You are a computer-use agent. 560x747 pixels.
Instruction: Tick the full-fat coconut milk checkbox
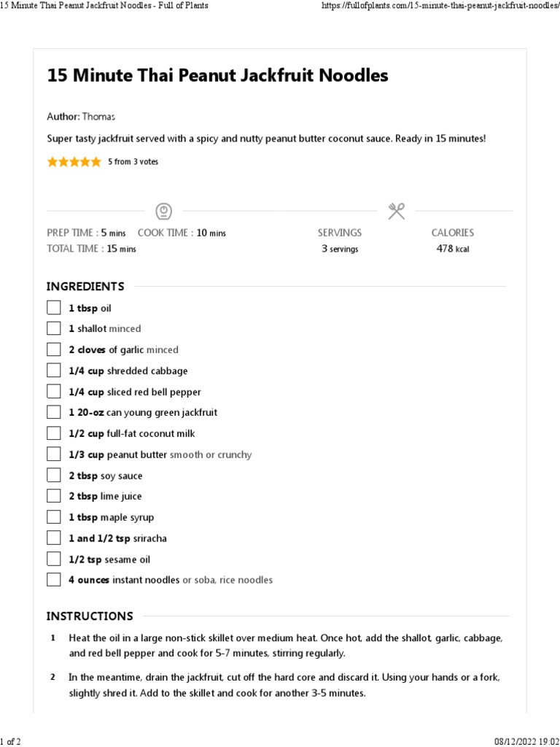coord(54,433)
